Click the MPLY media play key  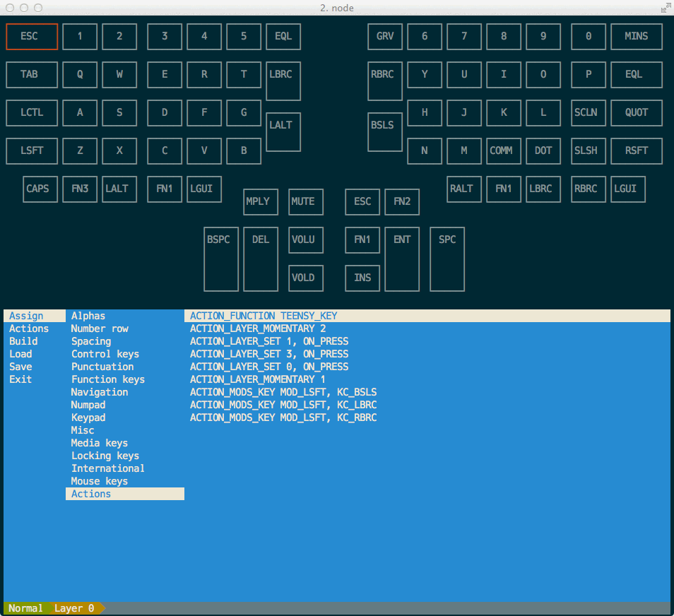pyautogui.click(x=261, y=202)
